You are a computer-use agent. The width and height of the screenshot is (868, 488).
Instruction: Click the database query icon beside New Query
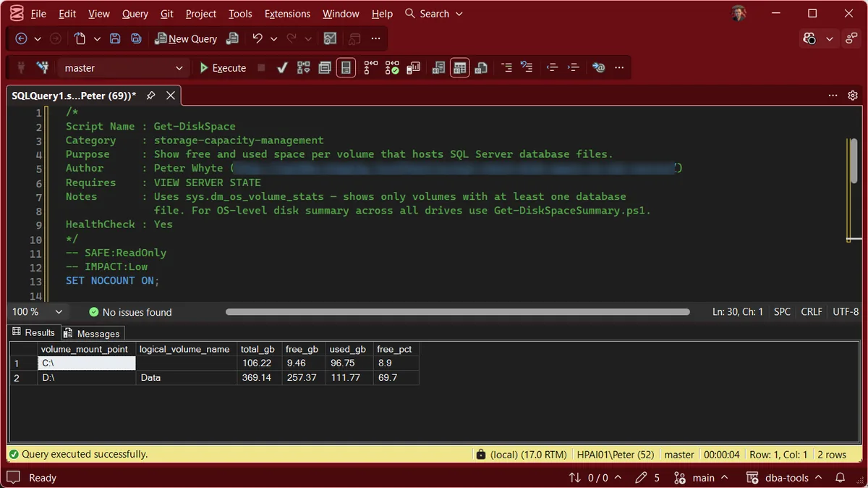point(232,39)
